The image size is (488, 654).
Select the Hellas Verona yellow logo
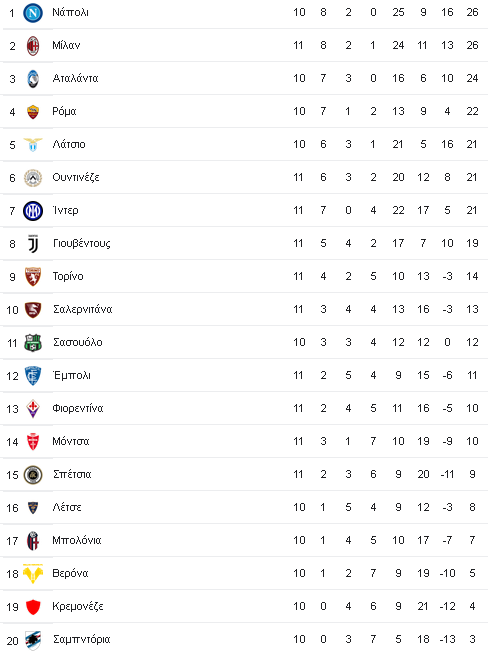pos(33,574)
